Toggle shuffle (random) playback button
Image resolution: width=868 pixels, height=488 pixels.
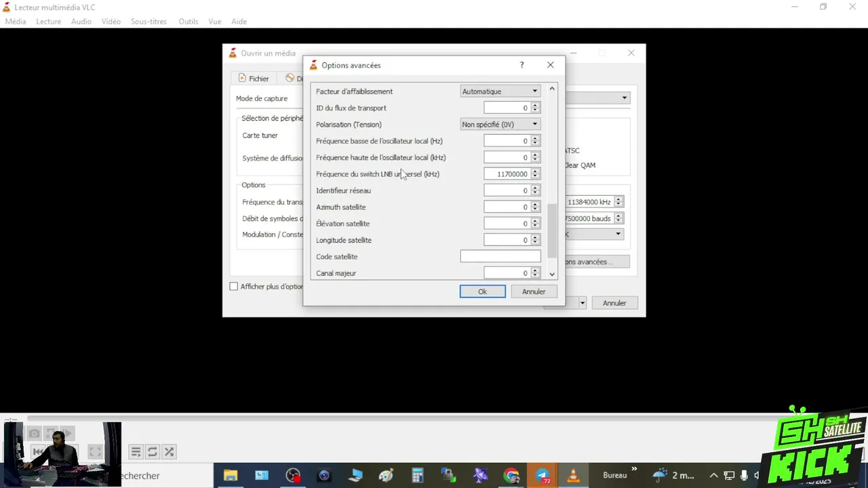tap(169, 451)
